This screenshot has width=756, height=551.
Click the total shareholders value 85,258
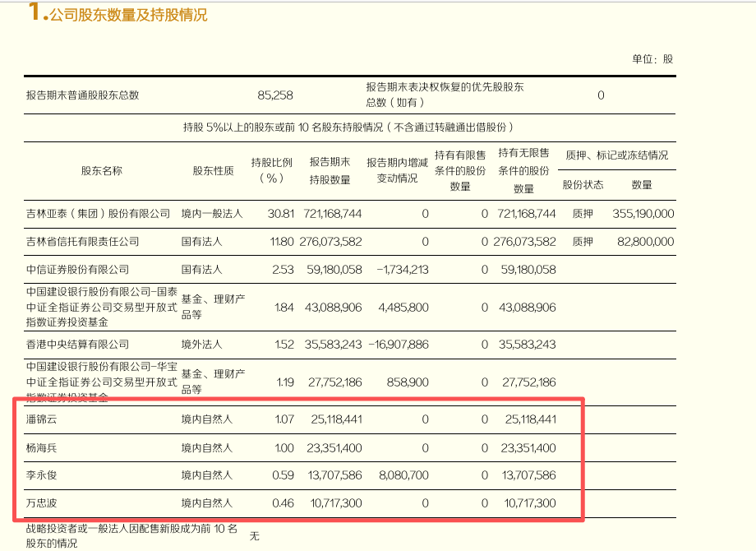click(275, 95)
